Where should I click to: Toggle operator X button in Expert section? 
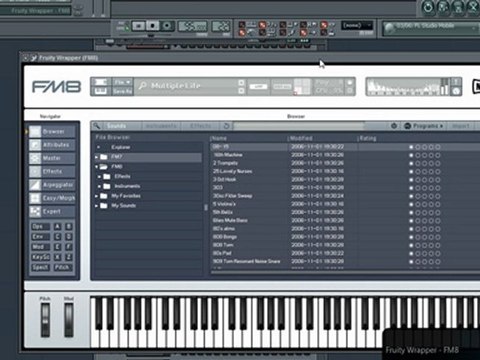tap(58, 257)
